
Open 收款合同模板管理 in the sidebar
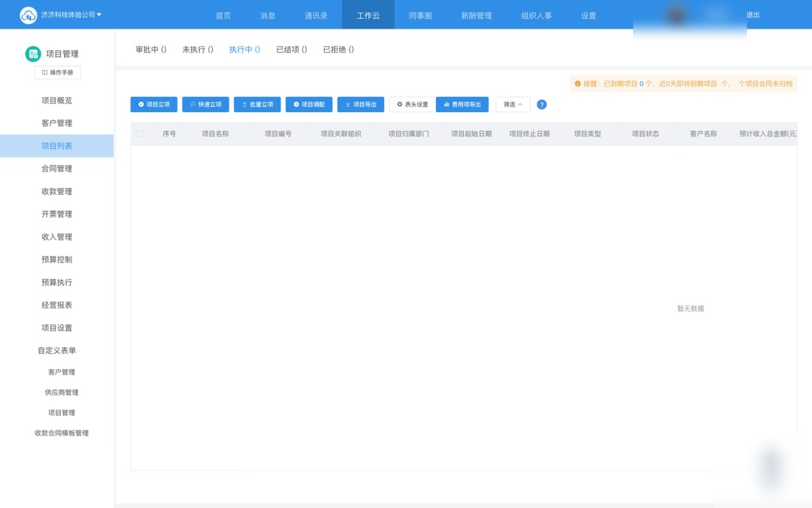[62, 433]
